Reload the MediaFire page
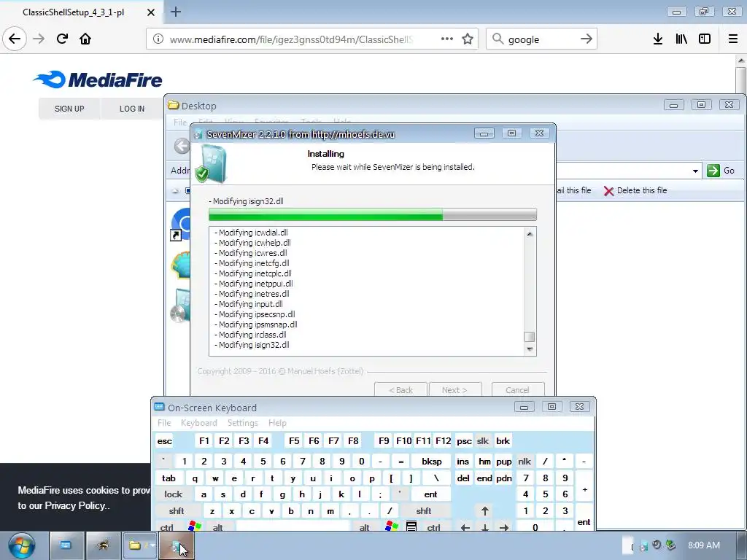 (62, 39)
